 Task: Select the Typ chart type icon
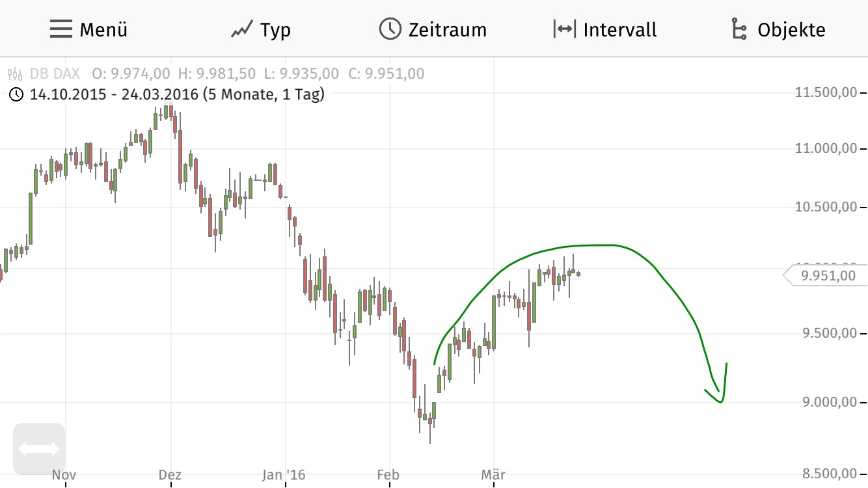[241, 28]
